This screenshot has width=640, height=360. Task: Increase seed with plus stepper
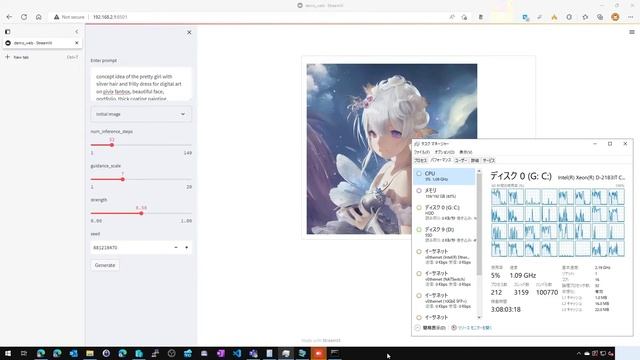[x=187, y=247]
